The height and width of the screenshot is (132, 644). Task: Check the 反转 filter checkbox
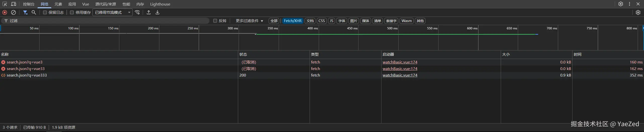point(215,21)
